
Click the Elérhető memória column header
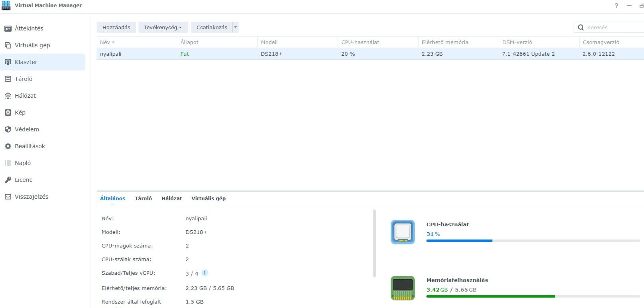tap(458, 42)
